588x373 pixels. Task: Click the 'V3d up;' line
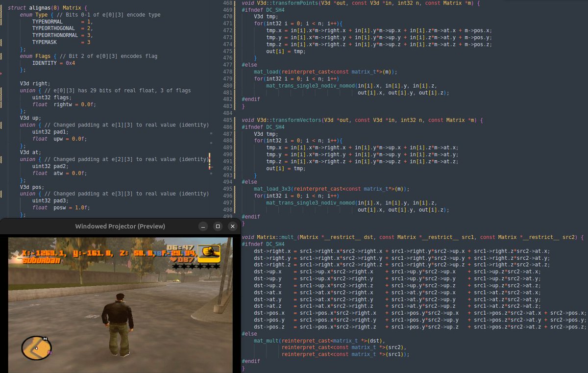click(30, 118)
